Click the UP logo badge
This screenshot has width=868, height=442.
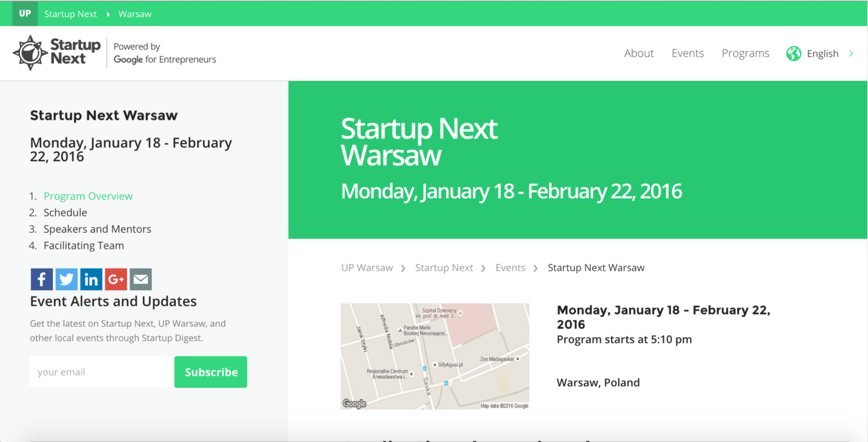pos(25,14)
